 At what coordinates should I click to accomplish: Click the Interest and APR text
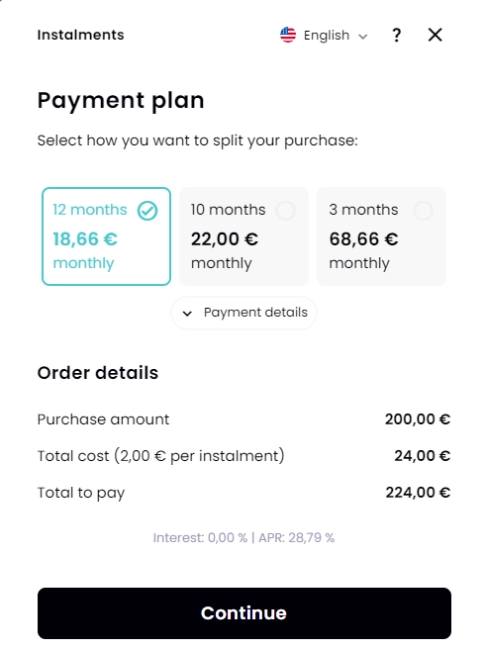244,538
